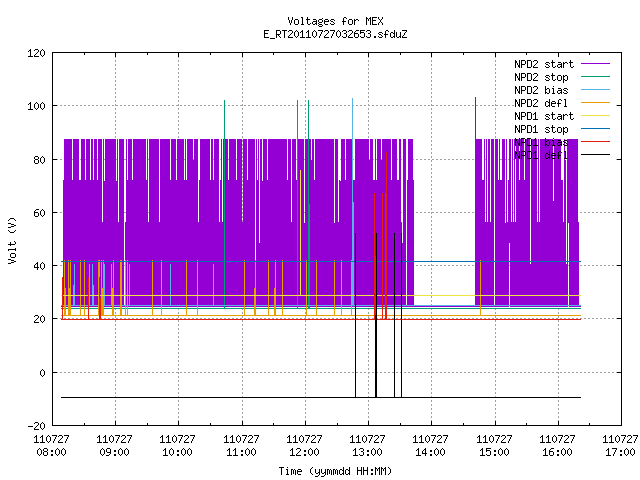This screenshot has width=640, height=480.
Task: Click the x-axis tick label 11:00
Action: [x=241, y=452]
